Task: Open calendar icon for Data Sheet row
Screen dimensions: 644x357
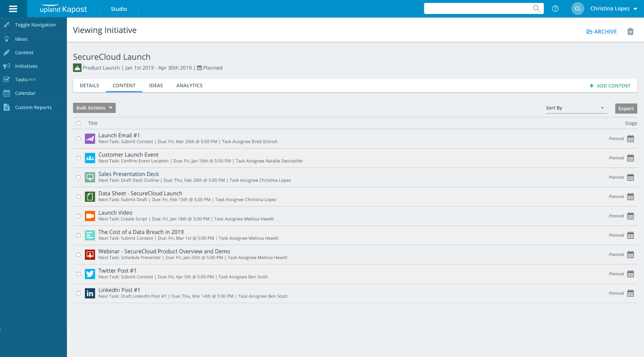Action: (x=631, y=197)
